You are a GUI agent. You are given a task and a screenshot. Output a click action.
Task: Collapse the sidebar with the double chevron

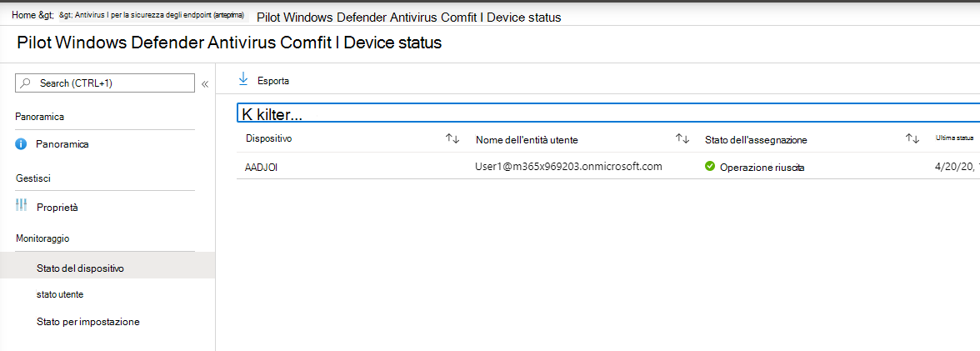(205, 83)
